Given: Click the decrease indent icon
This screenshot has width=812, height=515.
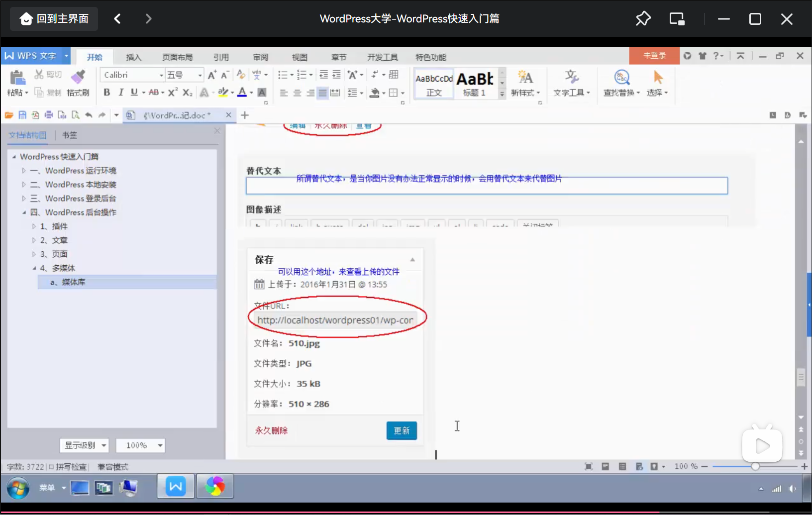Looking at the screenshot, I should [x=323, y=75].
